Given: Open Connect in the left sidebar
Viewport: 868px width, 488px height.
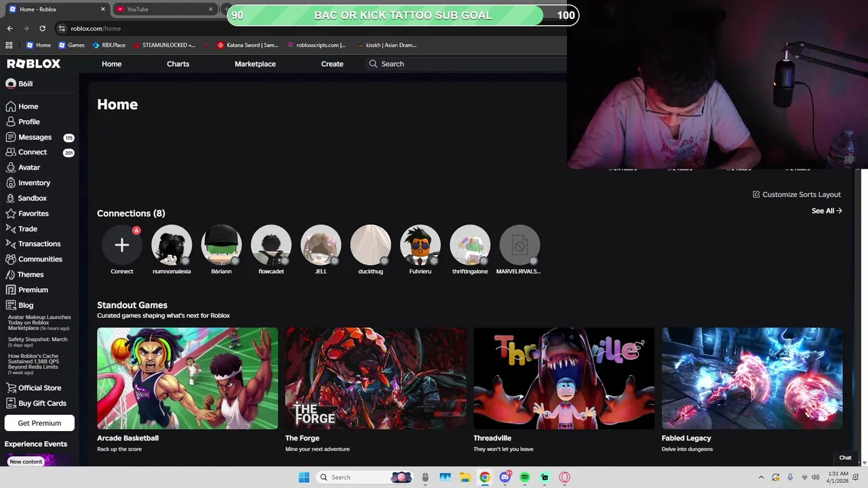Looking at the screenshot, I should pos(26,152).
